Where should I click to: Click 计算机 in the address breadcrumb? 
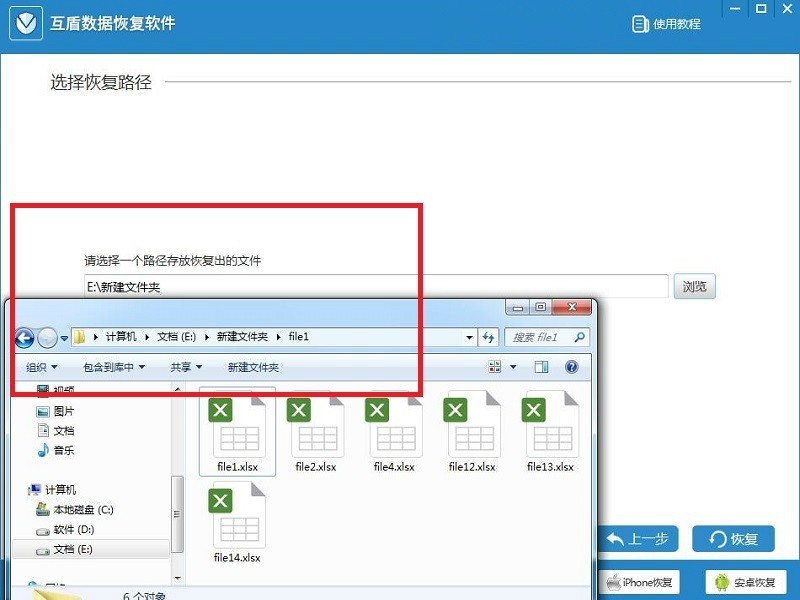point(121,337)
